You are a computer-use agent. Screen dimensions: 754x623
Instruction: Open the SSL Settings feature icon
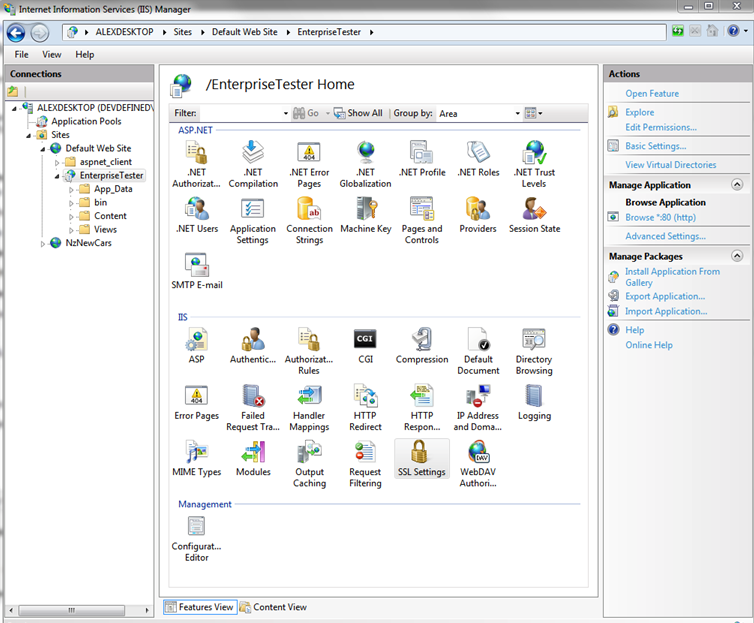tap(421, 452)
